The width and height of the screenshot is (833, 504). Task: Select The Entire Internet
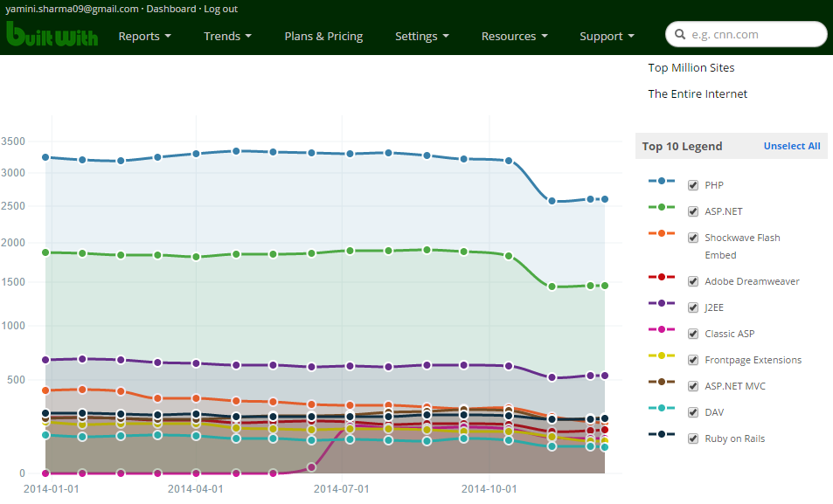point(698,94)
